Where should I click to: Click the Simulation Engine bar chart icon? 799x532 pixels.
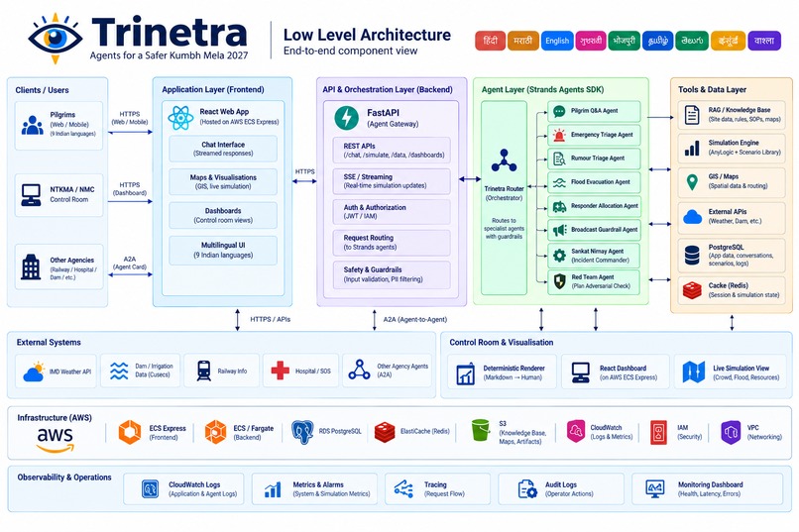[x=692, y=148]
